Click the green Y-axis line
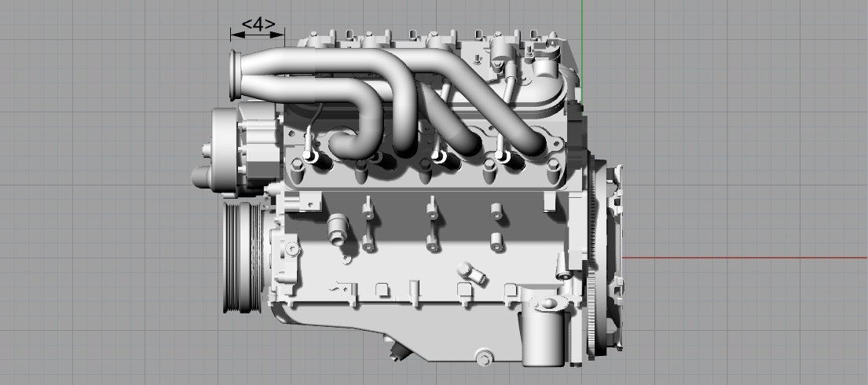868x385 pixels. click(582, 53)
